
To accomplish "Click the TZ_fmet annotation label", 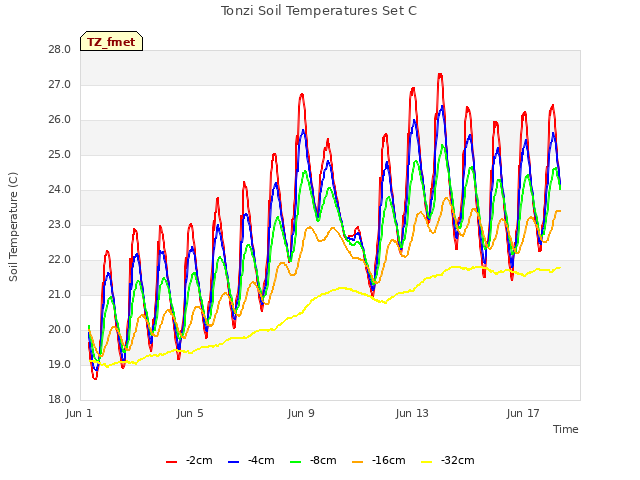I will pyautogui.click(x=111, y=42).
